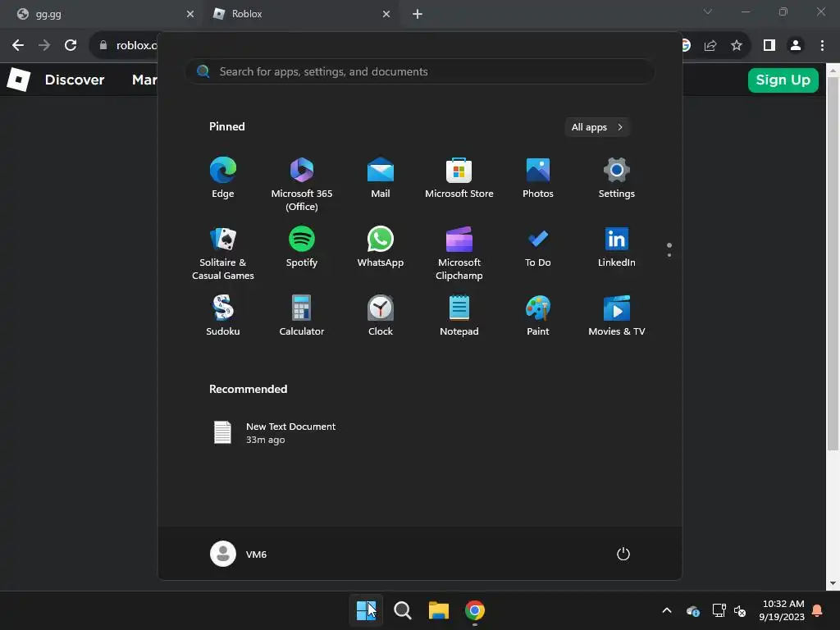Open the Clock app
The width and height of the screenshot is (840, 630).
click(381, 316)
